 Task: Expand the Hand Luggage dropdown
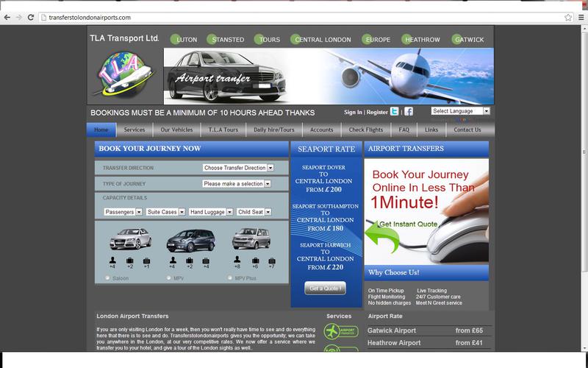click(211, 212)
